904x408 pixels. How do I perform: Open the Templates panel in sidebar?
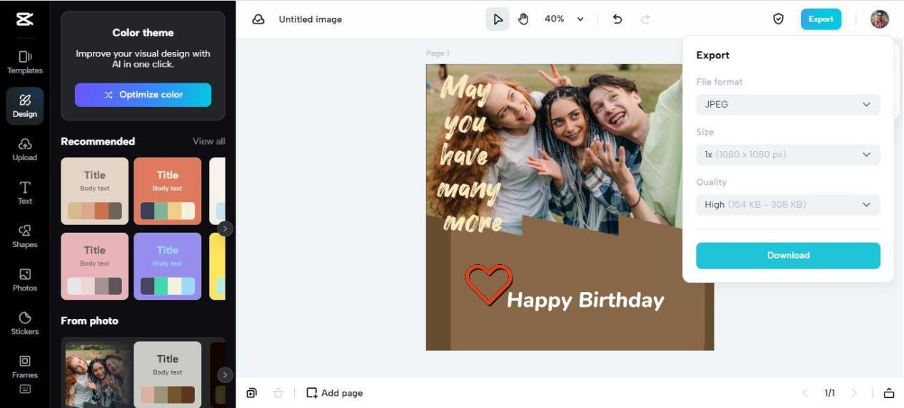[x=25, y=62]
